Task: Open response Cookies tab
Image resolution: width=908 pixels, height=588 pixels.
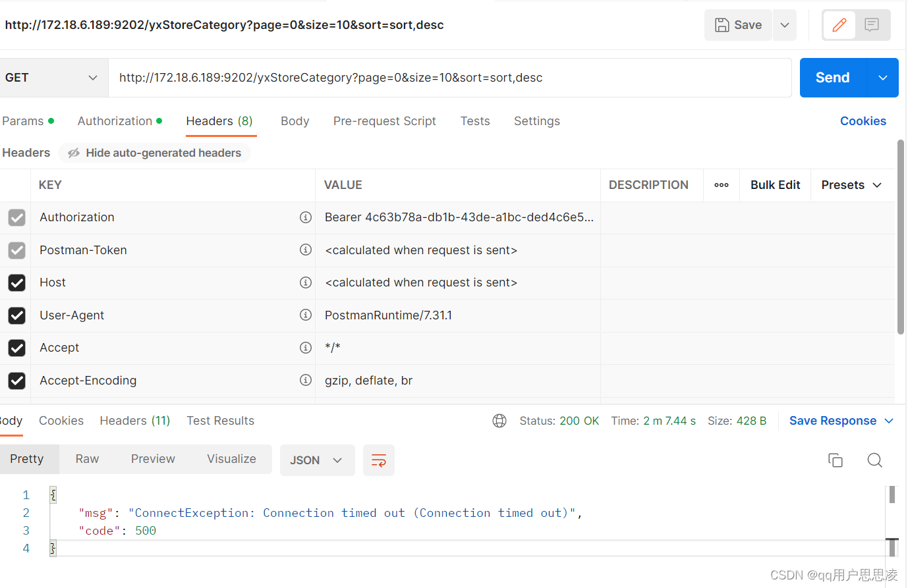Action: pyautogui.click(x=61, y=421)
